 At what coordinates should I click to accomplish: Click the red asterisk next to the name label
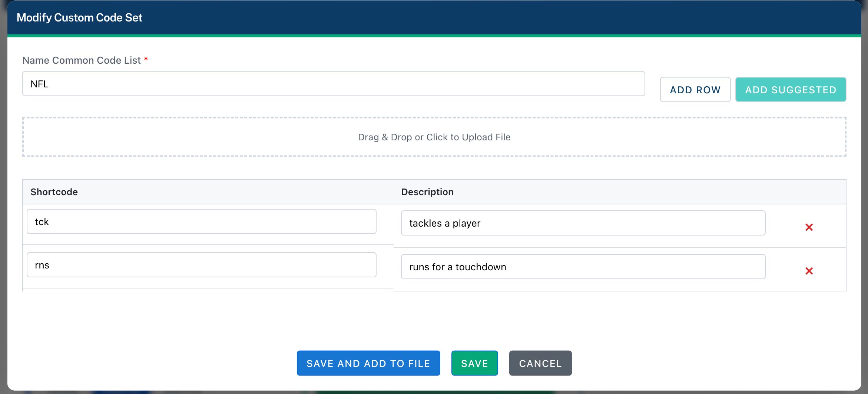point(146,59)
